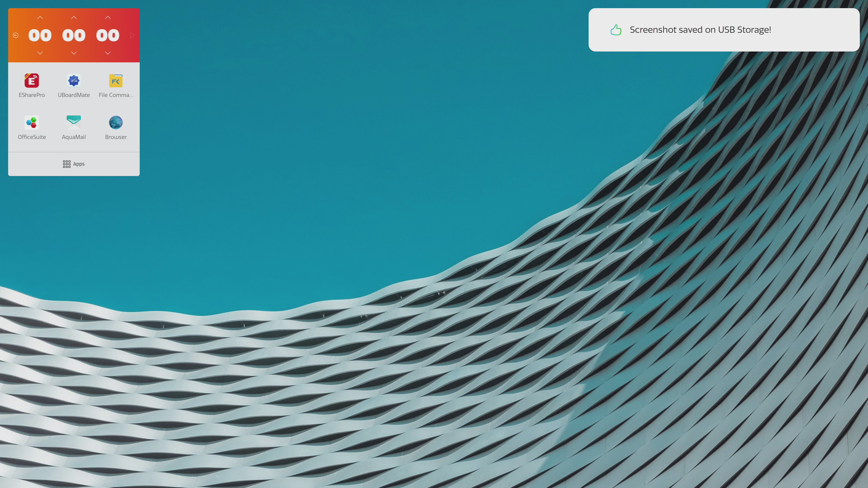
Task: Decrease the timer hours value
Action: (x=40, y=53)
